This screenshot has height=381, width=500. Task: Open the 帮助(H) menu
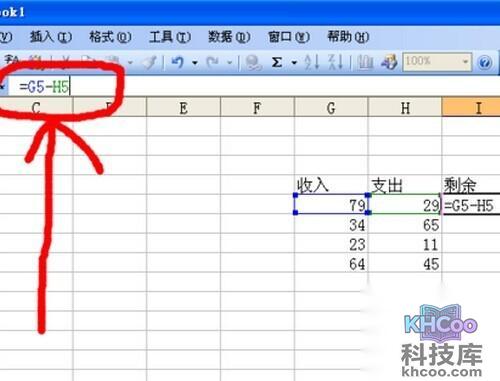(348, 37)
